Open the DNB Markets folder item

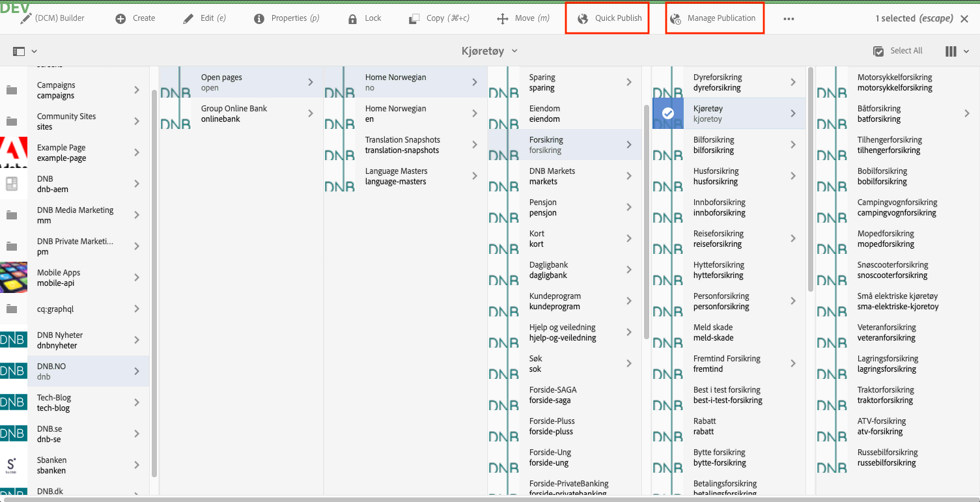[x=552, y=176]
